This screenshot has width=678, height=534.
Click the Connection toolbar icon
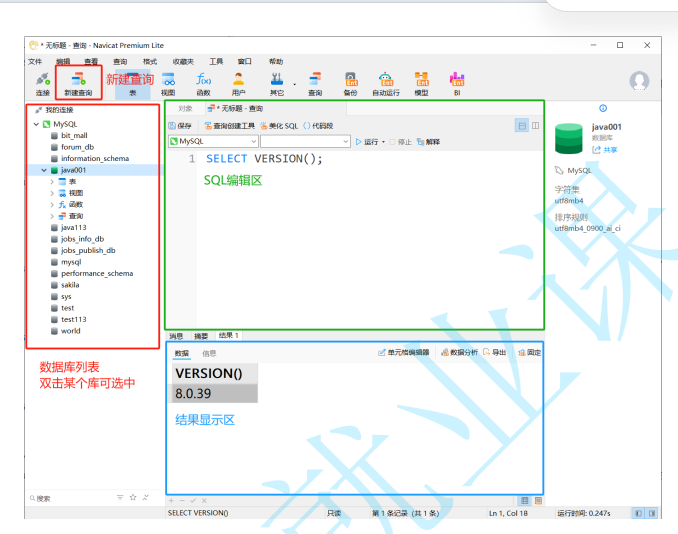point(43,83)
